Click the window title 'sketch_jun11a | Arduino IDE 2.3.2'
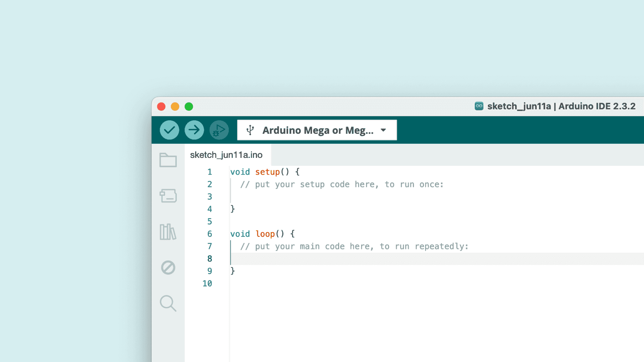644x362 pixels. tap(561, 106)
